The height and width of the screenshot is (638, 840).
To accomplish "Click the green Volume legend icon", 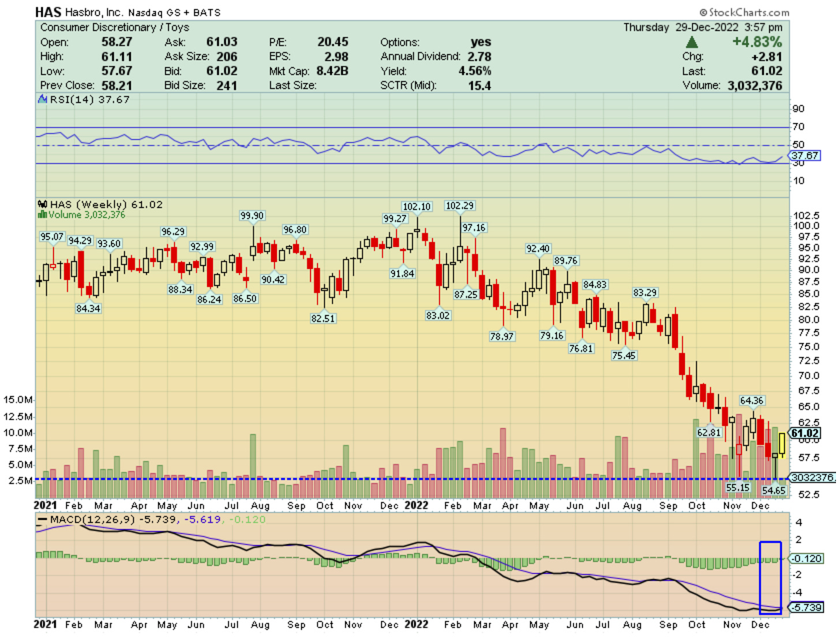I will (x=42, y=215).
